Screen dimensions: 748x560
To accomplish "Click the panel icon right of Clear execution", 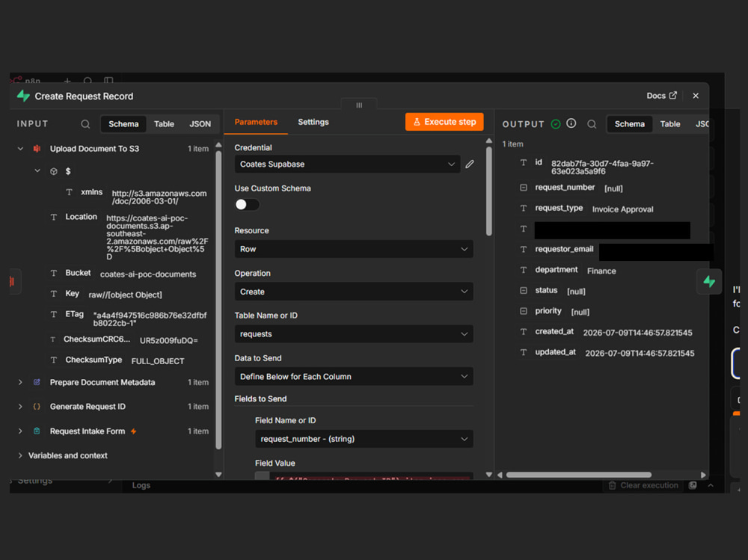I will point(693,485).
